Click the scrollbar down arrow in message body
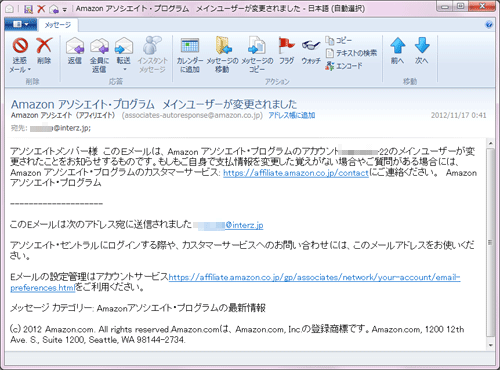 click(490, 345)
